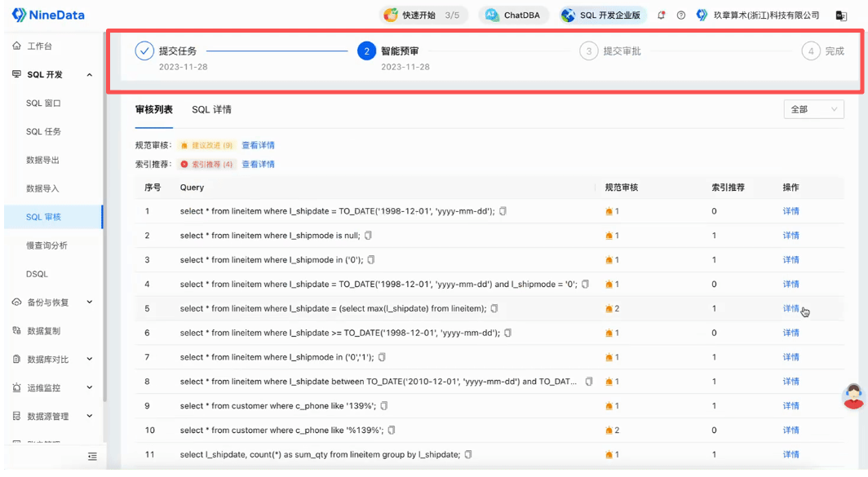Image resolution: width=868 pixels, height=477 pixels.
Task: Switch to the SQL 详情 tab
Action: (211, 109)
